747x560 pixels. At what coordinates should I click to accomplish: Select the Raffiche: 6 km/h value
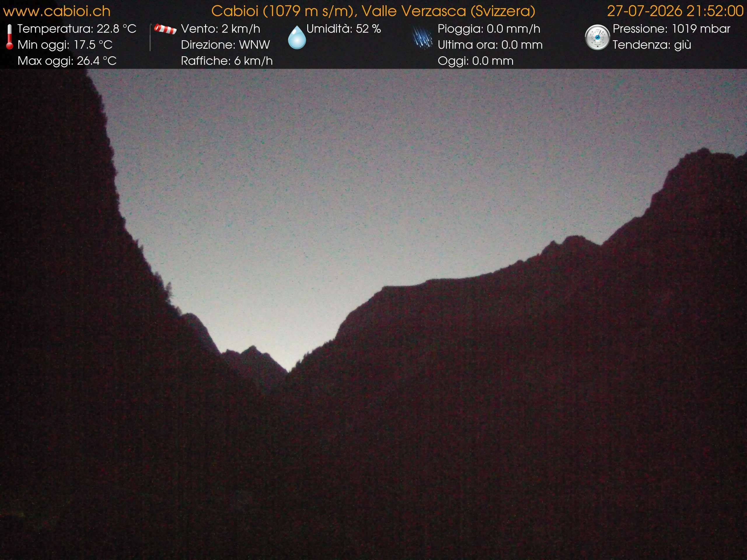pyautogui.click(x=227, y=61)
